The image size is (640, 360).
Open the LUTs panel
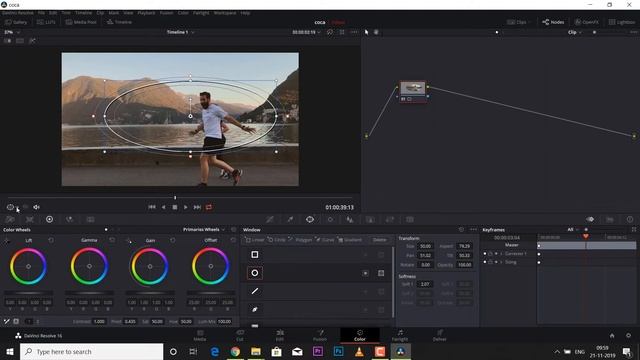click(x=46, y=22)
